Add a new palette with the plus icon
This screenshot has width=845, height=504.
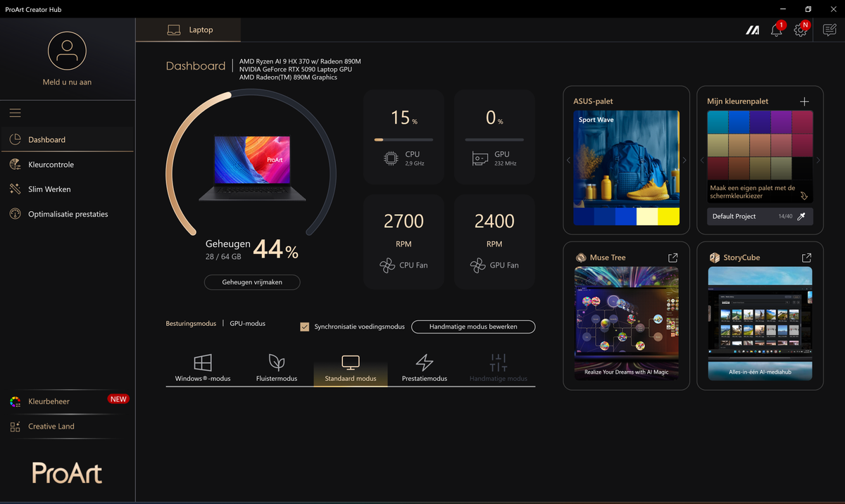click(804, 101)
